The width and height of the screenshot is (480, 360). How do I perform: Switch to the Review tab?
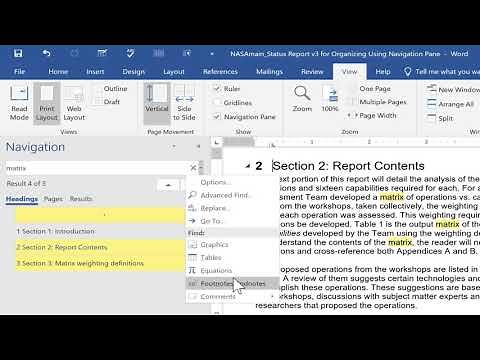coord(312,72)
